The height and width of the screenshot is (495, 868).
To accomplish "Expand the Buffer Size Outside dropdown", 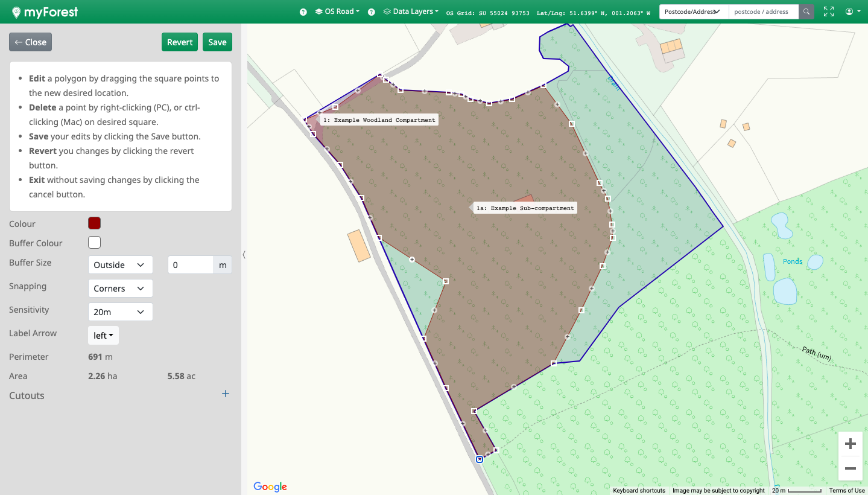I will coord(120,265).
